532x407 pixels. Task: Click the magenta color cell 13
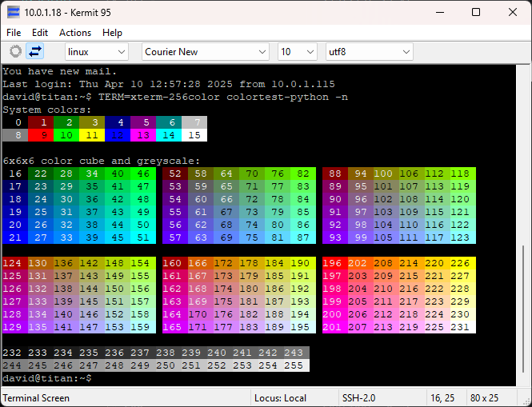tap(143, 135)
